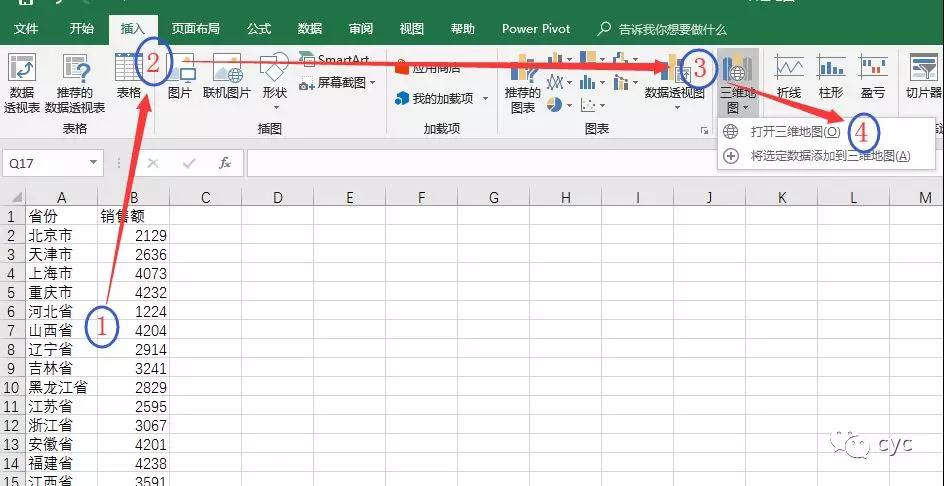Expand the combo chart dropdown arrow
The image size is (944, 486).
click(635, 83)
